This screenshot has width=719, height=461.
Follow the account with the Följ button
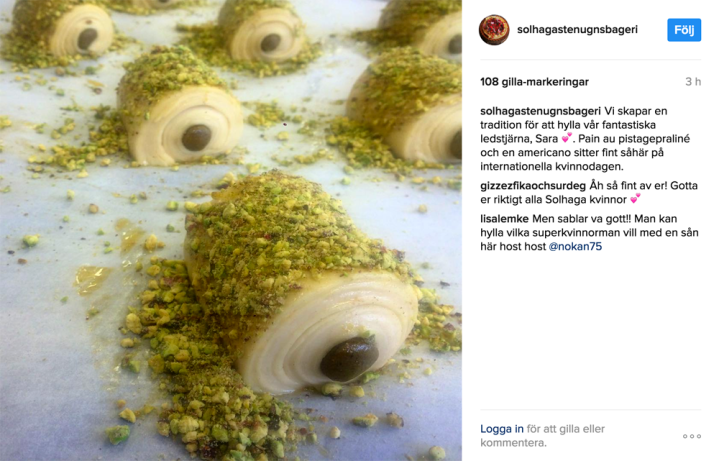pos(684,30)
